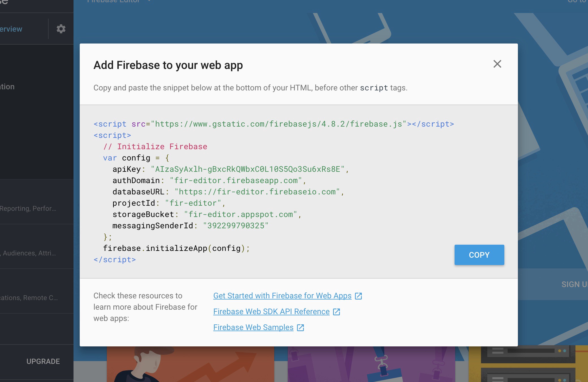Screen dimensions: 588x382
Task: Click the databaseURL string in the code
Action: tap(257, 192)
